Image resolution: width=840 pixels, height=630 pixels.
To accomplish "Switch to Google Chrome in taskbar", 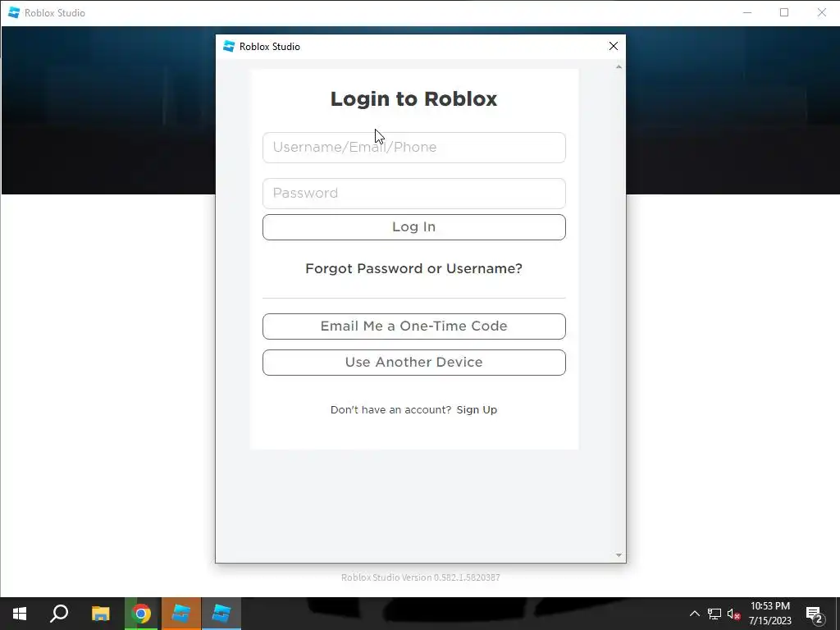I will click(x=141, y=614).
